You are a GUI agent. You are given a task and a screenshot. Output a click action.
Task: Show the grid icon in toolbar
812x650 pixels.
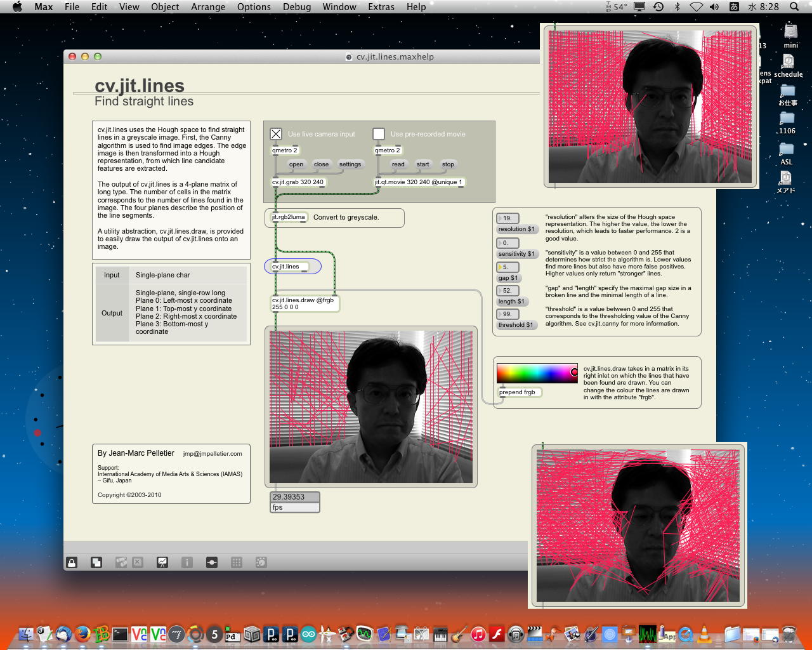pyautogui.click(x=237, y=562)
